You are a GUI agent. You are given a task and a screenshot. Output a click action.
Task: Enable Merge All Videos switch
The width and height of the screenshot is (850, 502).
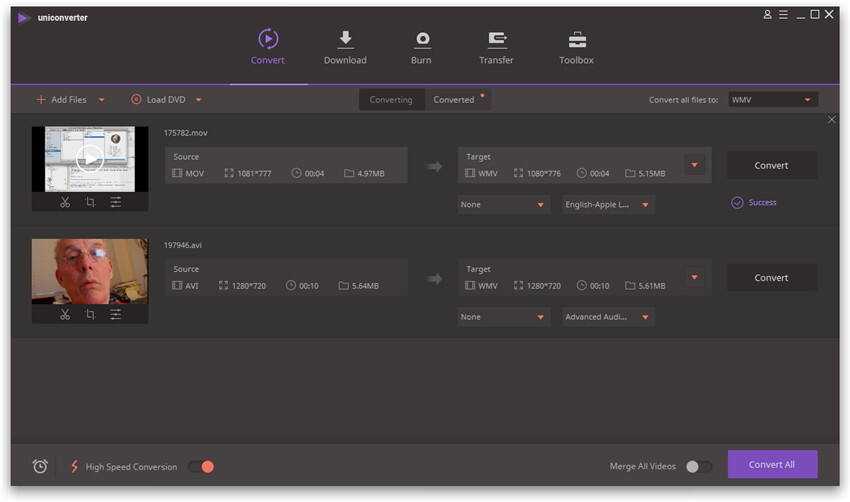click(x=699, y=466)
